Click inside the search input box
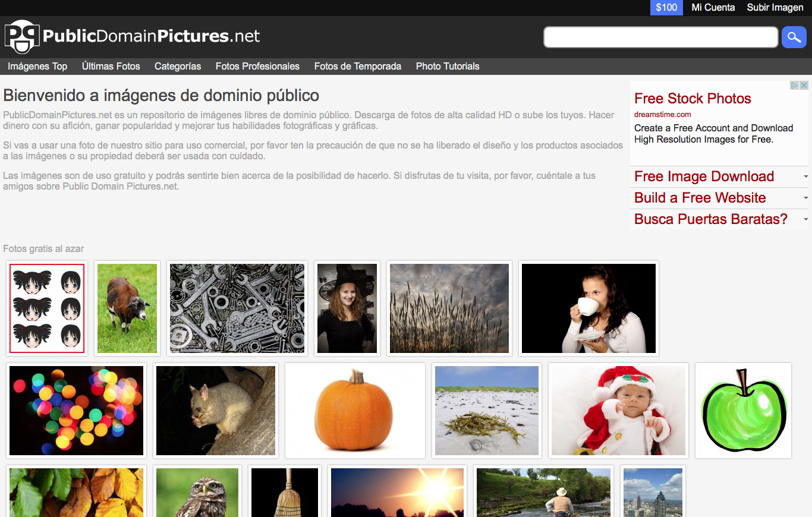The image size is (812, 517). (660, 37)
